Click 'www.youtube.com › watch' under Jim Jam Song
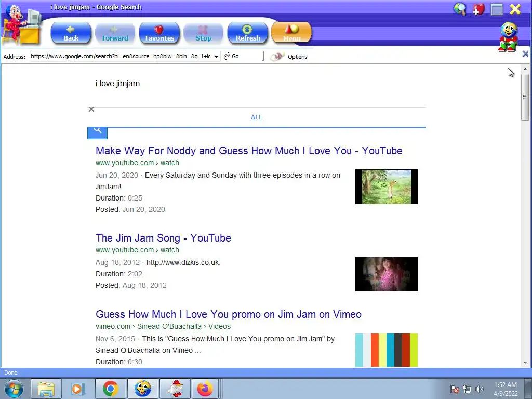This screenshot has height=399, width=532. point(137,250)
